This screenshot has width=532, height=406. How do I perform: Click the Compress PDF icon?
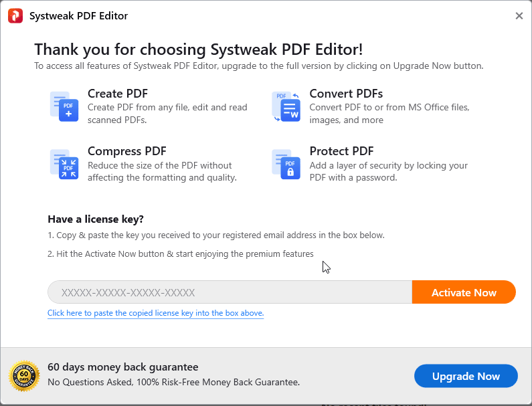coord(64,164)
